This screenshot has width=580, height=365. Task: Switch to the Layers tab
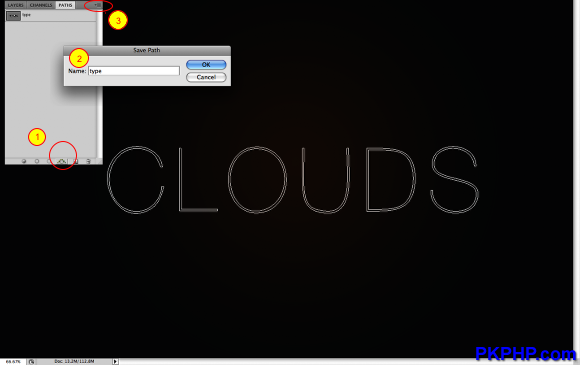pyautogui.click(x=16, y=5)
